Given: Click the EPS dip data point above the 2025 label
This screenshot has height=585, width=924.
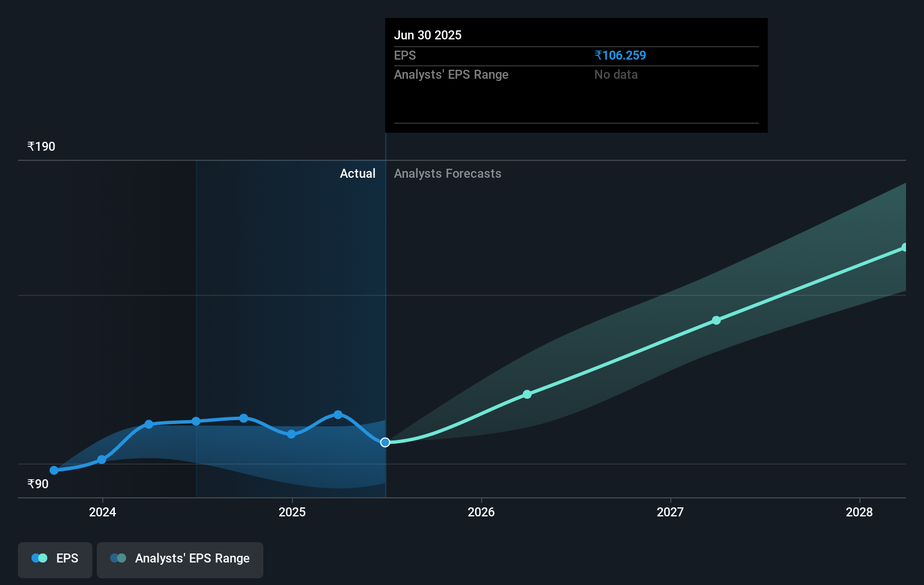Looking at the screenshot, I should pyautogui.click(x=291, y=434).
